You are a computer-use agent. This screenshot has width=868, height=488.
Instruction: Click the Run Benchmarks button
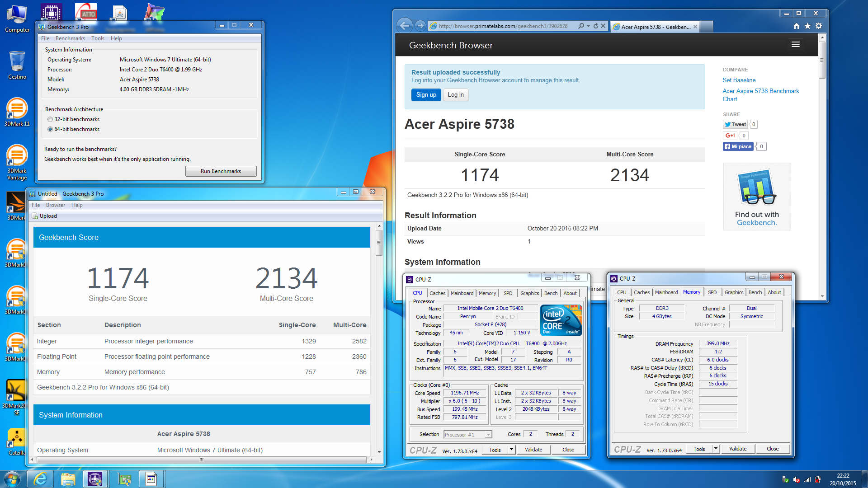coord(221,171)
